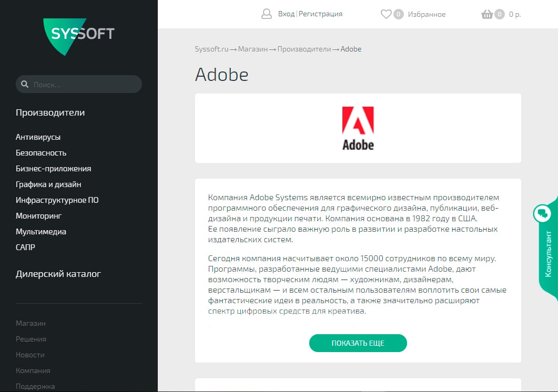Viewport: 558px width, 392px height.
Task: Open the Вход login link
Action: (286, 14)
